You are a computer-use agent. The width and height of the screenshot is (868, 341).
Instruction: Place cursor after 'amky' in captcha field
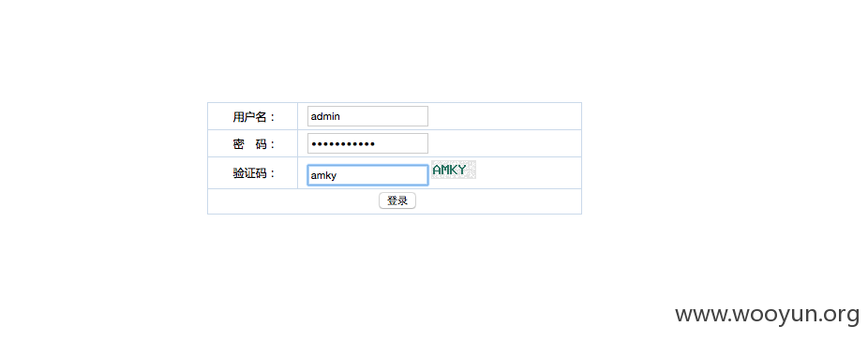pyautogui.click(x=338, y=175)
